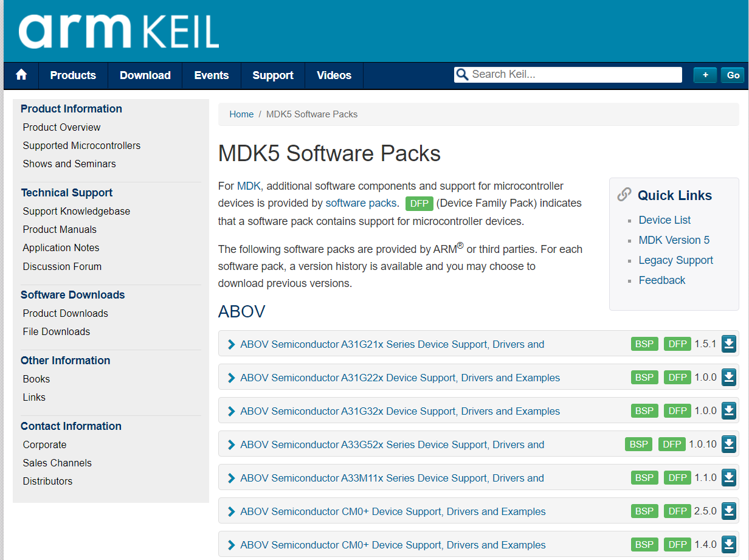The image size is (749, 560).
Task: Open the Links page in sidebar
Action: click(x=34, y=397)
